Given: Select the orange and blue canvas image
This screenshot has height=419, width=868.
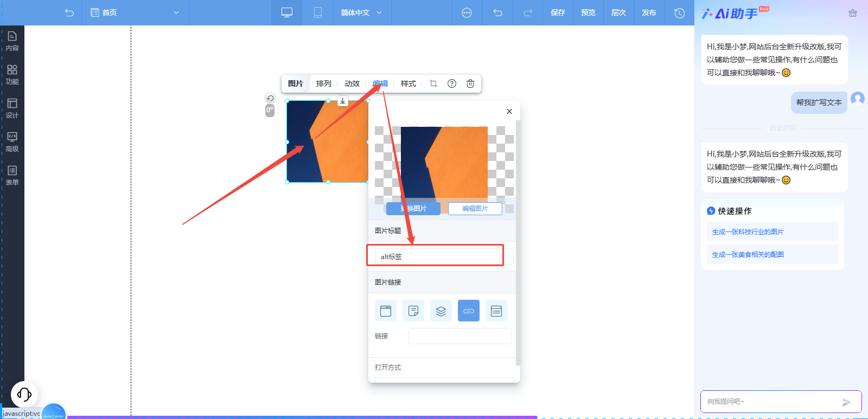Looking at the screenshot, I should 327,141.
